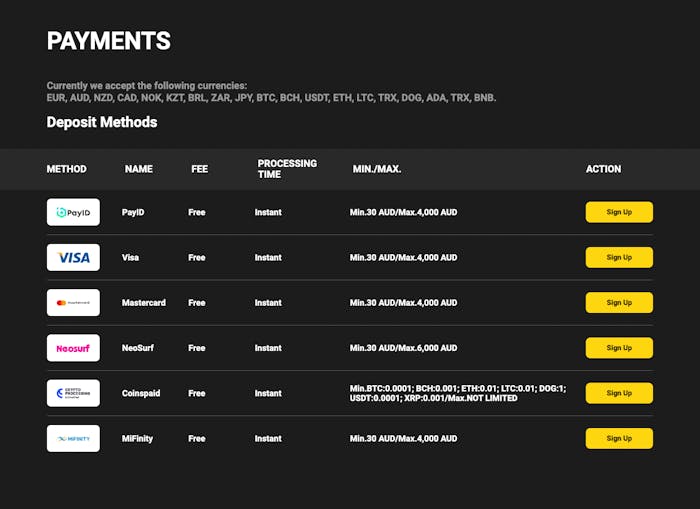700x509 pixels.
Task: Click the Deposit Methods heading
Action: 102,123
